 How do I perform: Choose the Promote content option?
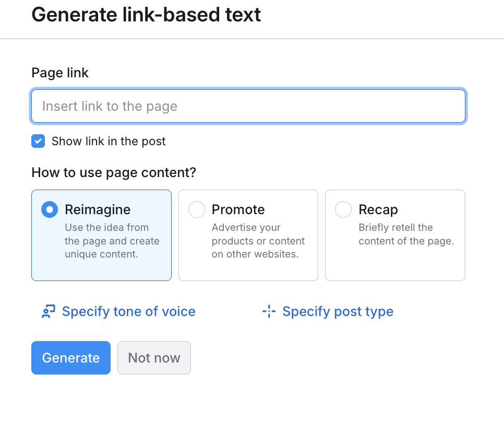248,235
